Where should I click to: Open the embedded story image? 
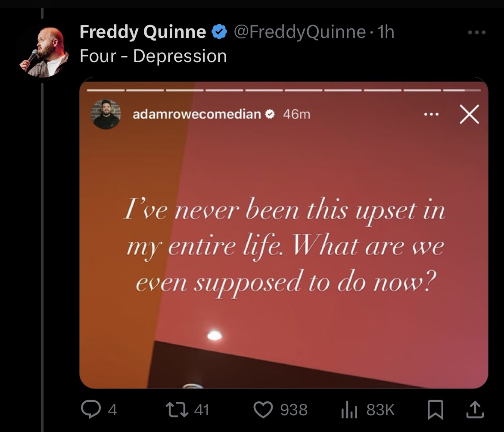coord(284,232)
